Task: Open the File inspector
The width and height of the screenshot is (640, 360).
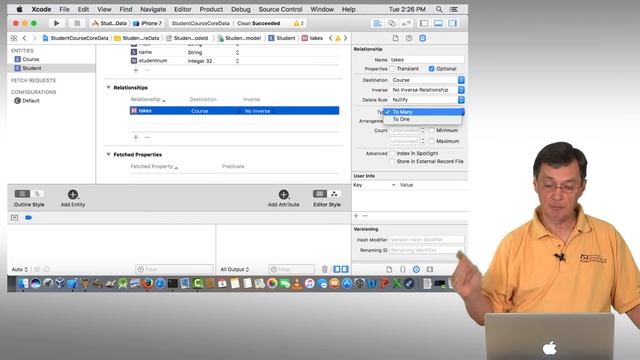Action: click(x=395, y=38)
